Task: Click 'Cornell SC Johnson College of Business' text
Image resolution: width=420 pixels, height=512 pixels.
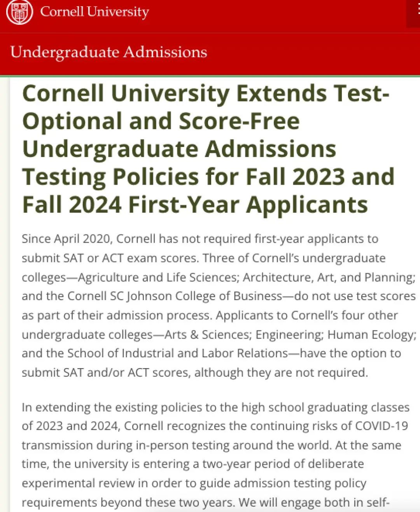Action: tap(175, 296)
